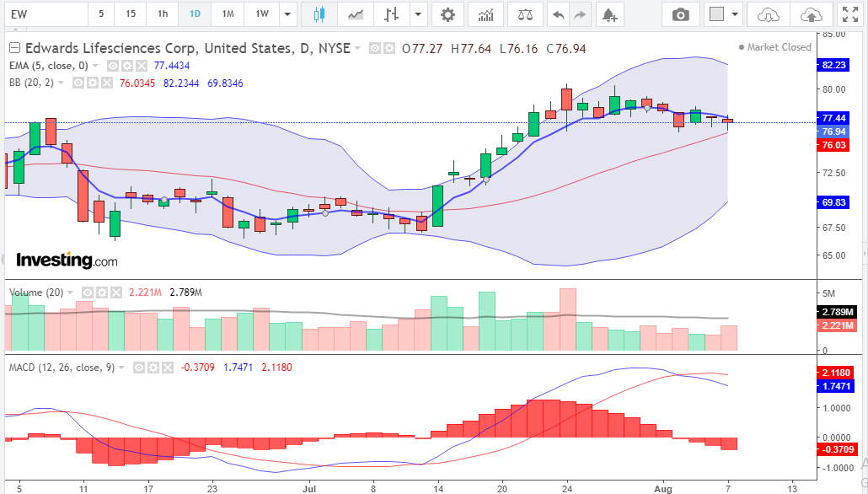Redo the chart action

click(x=580, y=14)
